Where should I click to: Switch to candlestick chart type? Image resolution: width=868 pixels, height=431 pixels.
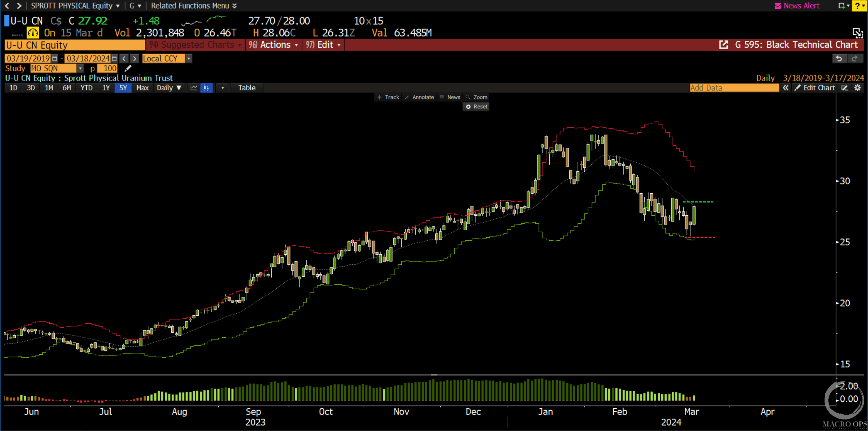(x=206, y=88)
